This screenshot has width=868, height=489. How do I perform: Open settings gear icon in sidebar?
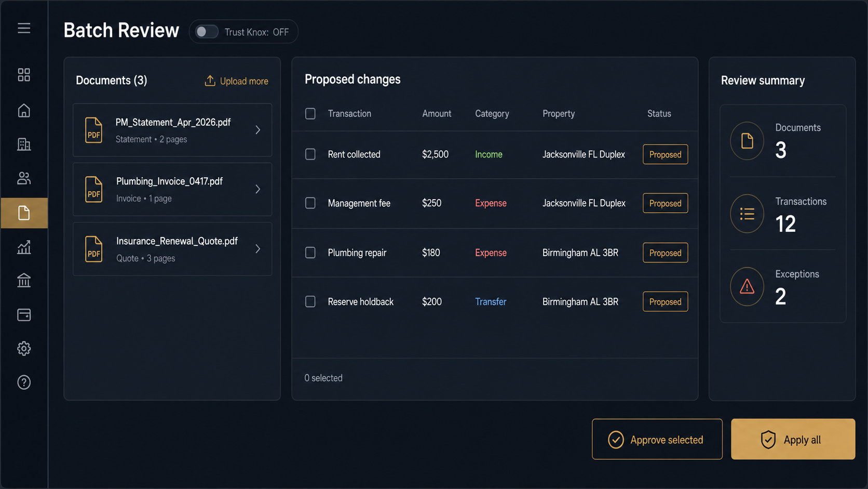24,348
